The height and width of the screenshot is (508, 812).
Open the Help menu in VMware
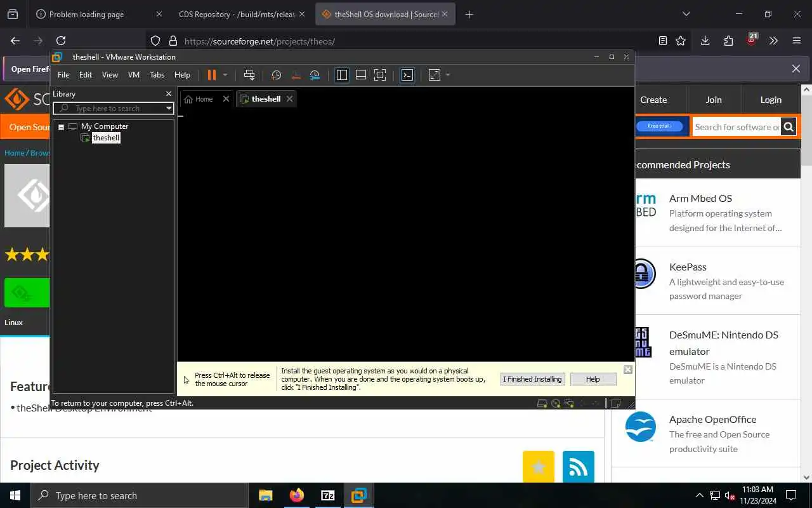click(x=182, y=75)
